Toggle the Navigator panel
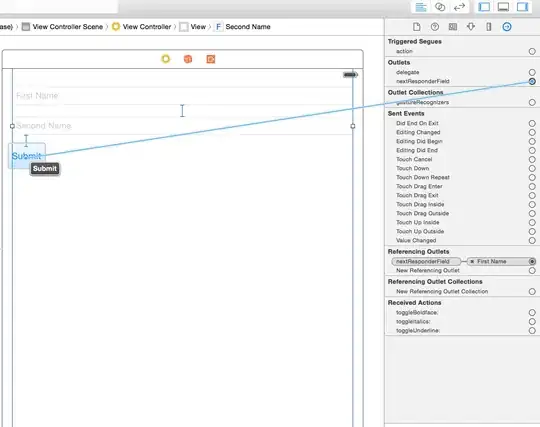Image resolution: width=540 pixels, height=427 pixels. (x=484, y=7)
